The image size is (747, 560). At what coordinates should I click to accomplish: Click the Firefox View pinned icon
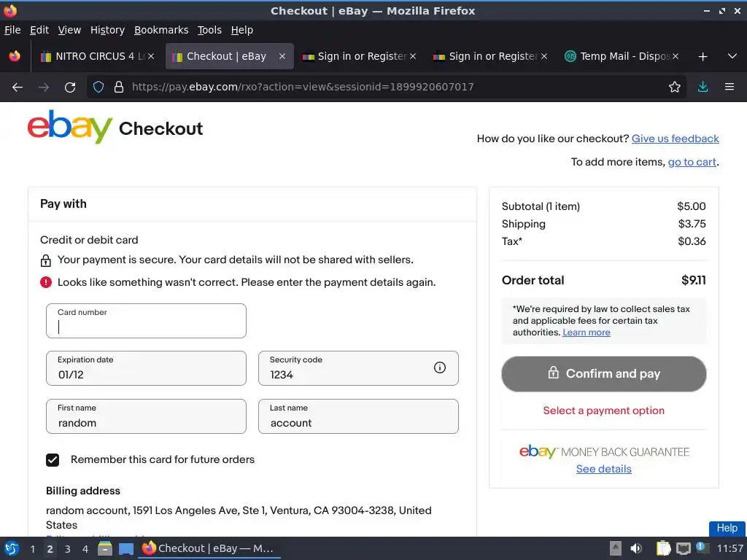click(x=15, y=56)
